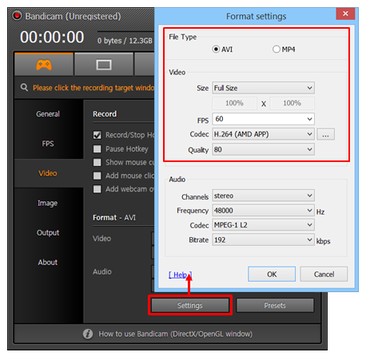Click the 0 bytes / 12.3GB storage text
The width and height of the screenshot is (370, 360).
125,41
